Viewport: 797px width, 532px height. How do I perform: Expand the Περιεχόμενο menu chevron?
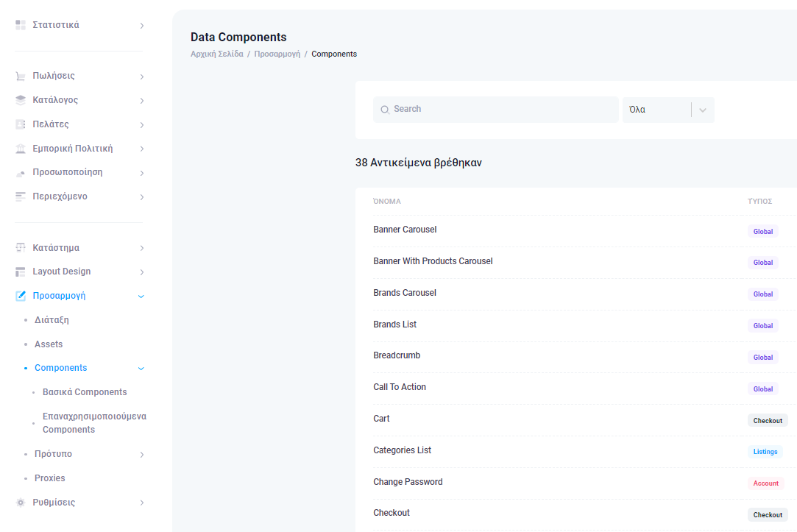[141, 197]
